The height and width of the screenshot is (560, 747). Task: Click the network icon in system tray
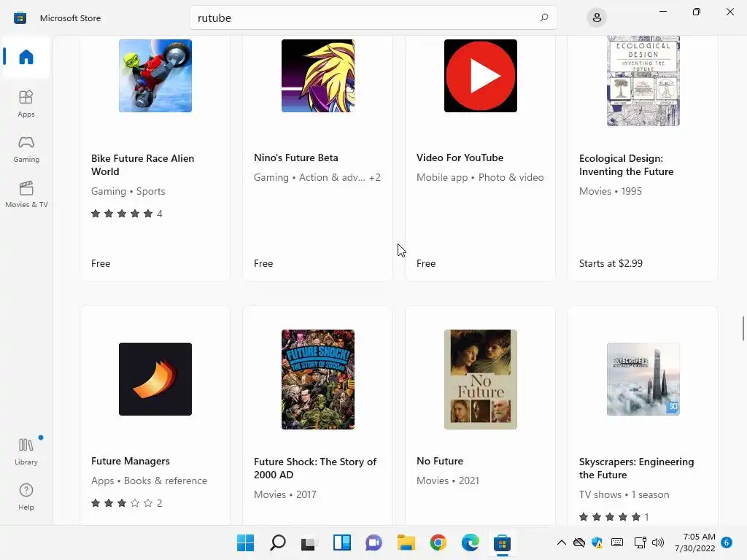pyautogui.click(x=640, y=542)
